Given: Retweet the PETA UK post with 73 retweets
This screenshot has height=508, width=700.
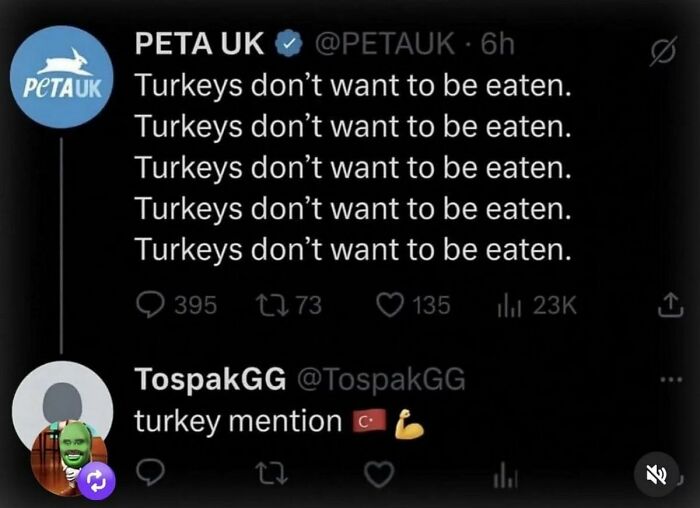Looking at the screenshot, I should tap(271, 306).
